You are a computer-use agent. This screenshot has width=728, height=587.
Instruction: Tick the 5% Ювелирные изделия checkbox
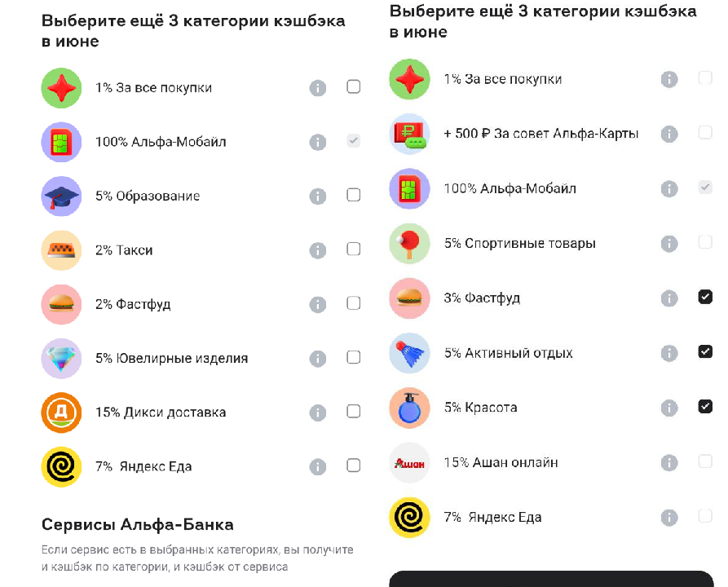pos(353,357)
